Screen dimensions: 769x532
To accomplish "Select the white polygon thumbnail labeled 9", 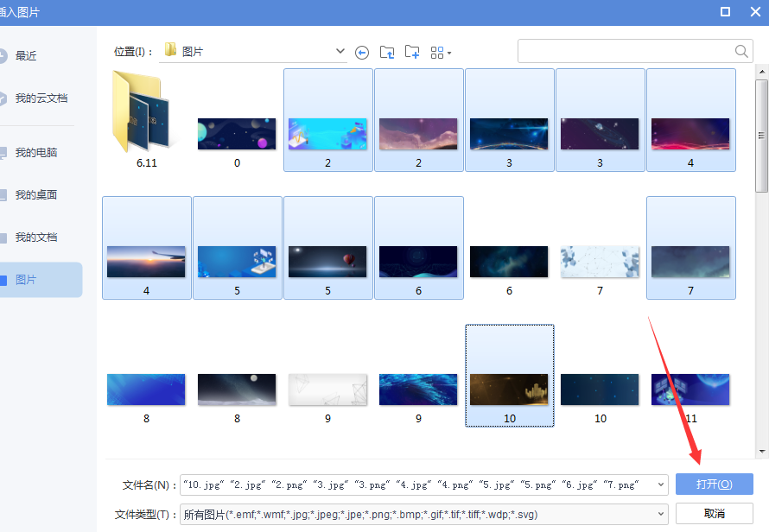I will coord(327,389).
